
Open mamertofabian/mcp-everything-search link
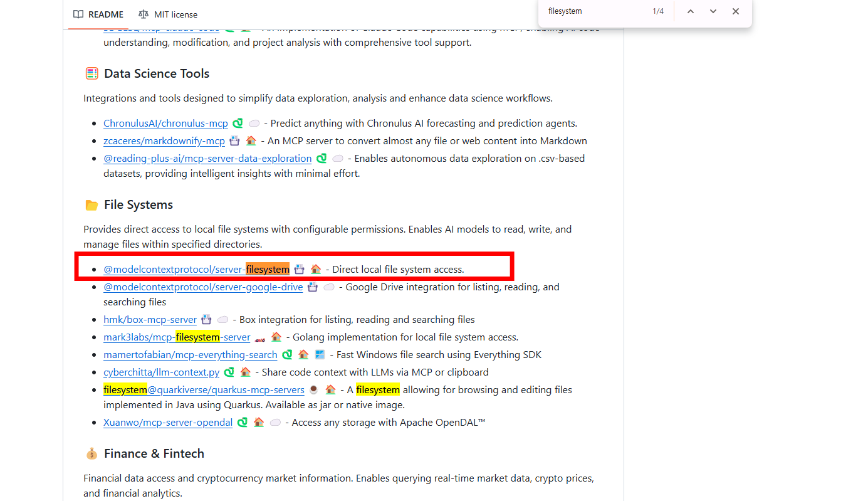coord(191,355)
